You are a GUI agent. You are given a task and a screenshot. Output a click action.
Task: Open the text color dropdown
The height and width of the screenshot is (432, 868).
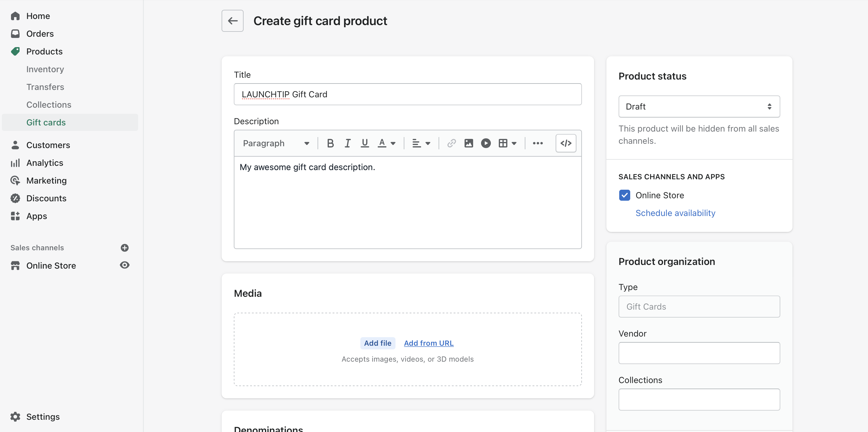387,143
